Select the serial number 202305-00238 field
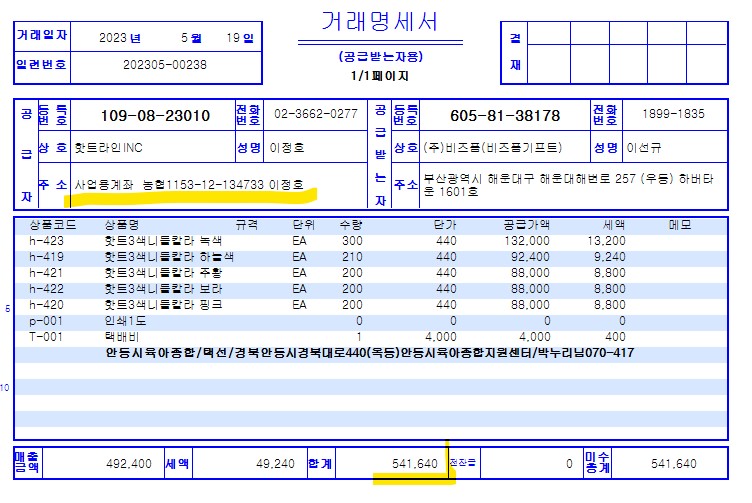This screenshot has height=503, width=752. (166, 65)
